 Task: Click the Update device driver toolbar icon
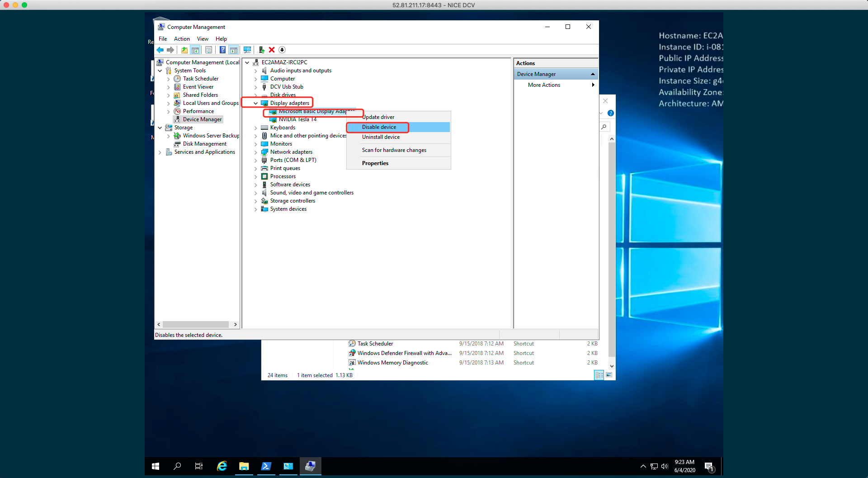point(261,50)
